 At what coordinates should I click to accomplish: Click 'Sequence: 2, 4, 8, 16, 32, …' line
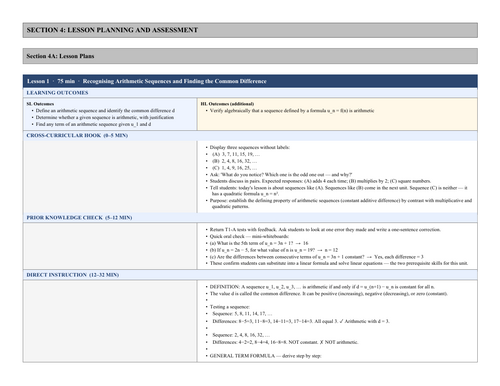241,335
